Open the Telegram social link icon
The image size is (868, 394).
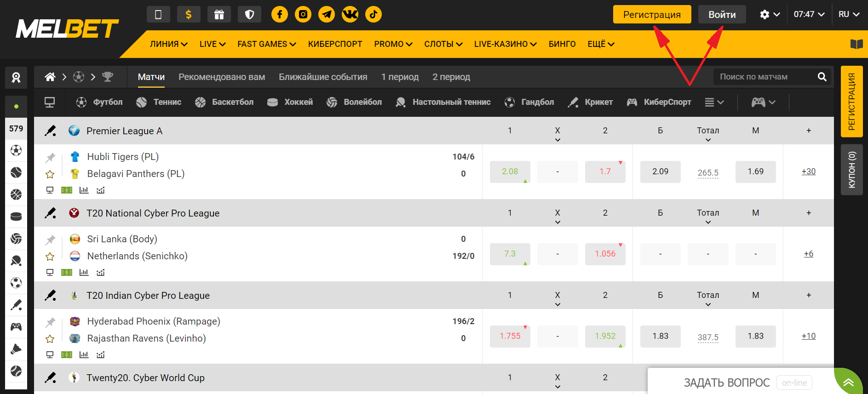tap(327, 14)
